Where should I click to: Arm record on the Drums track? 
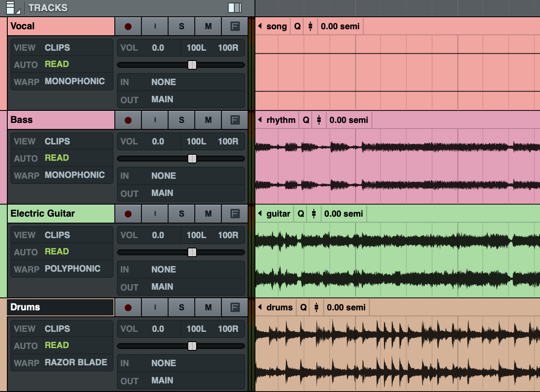(x=128, y=307)
